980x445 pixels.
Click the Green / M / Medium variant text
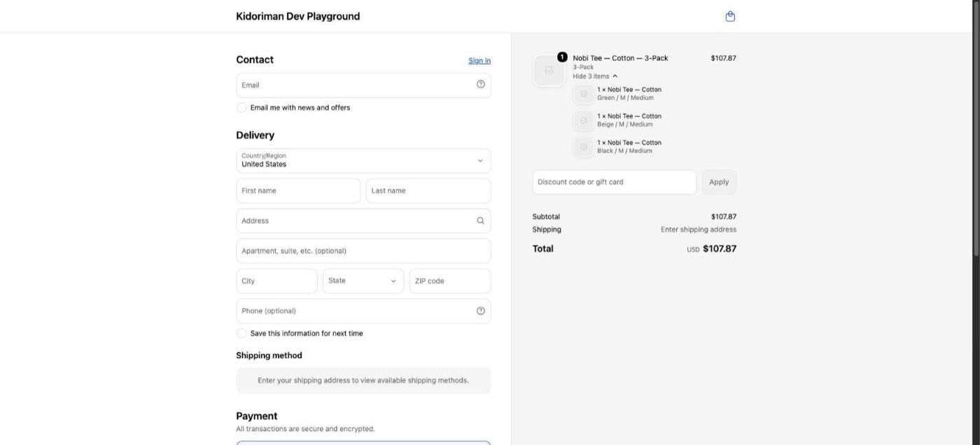[625, 98]
